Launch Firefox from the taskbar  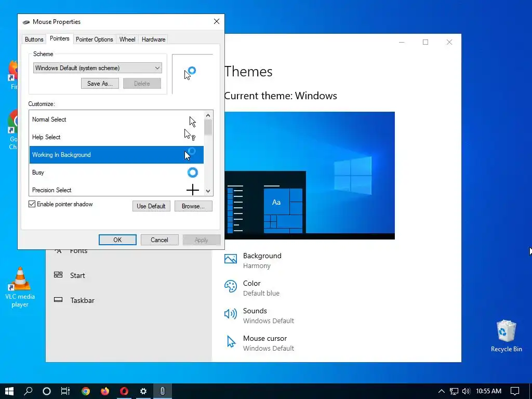click(x=105, y=391)
